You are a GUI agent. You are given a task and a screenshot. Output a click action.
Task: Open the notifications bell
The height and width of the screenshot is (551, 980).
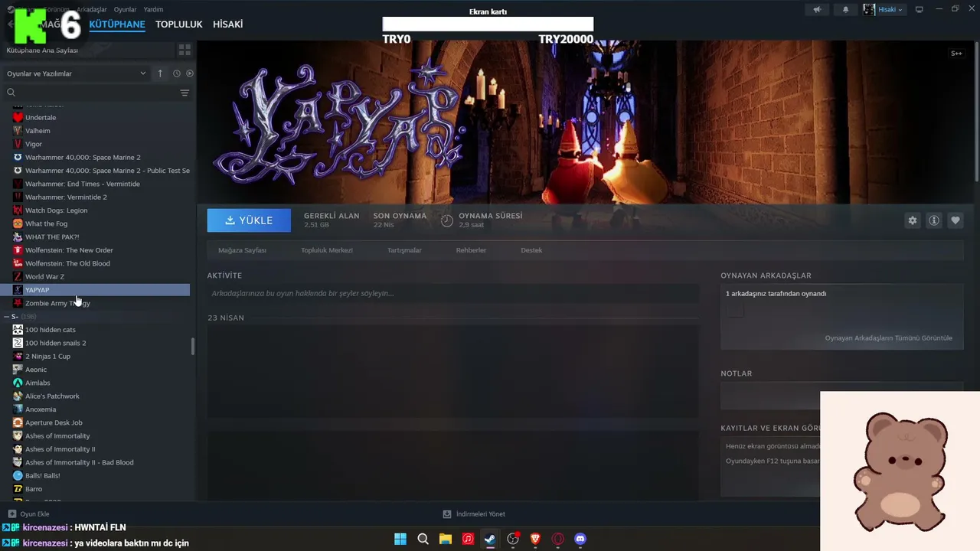click(x=845, y=9)
